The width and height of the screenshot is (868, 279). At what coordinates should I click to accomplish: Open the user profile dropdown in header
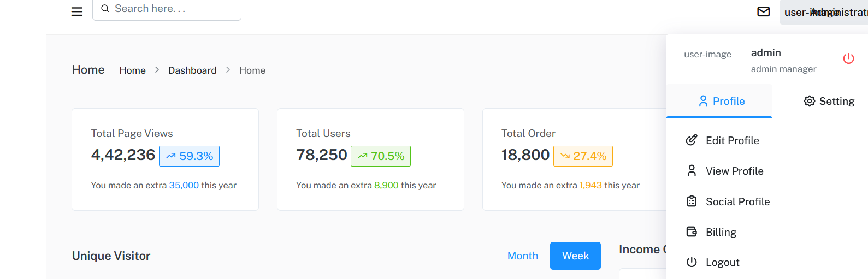coord(824,12)
